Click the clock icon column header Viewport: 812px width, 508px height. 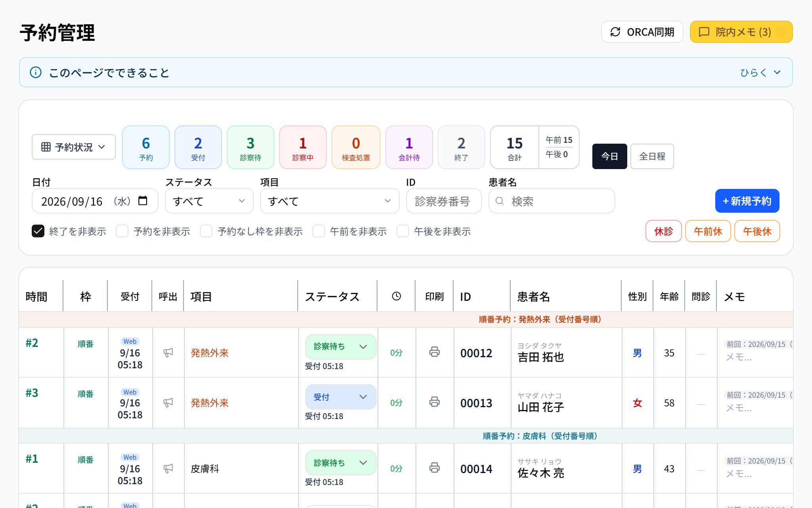click(396, 296)
